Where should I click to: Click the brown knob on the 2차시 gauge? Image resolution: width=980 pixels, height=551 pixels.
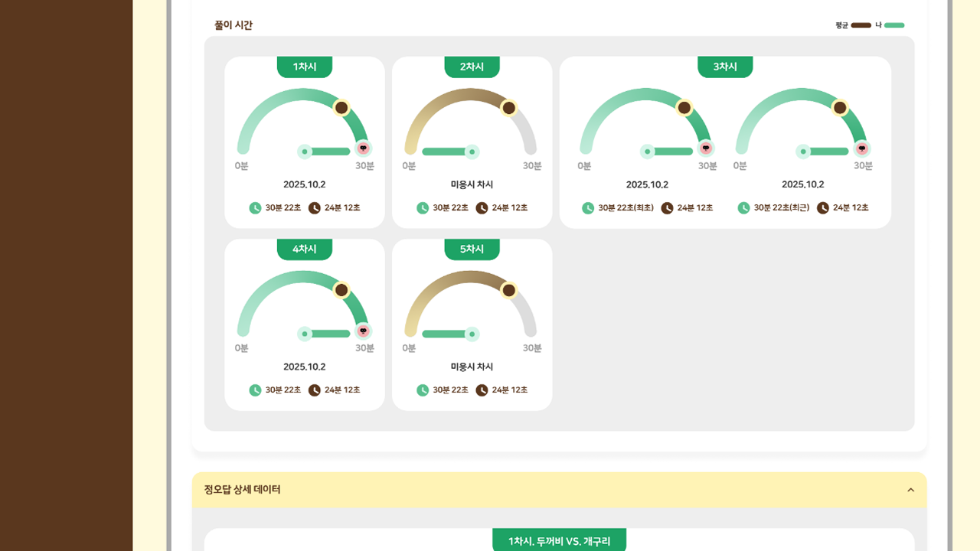508,108
